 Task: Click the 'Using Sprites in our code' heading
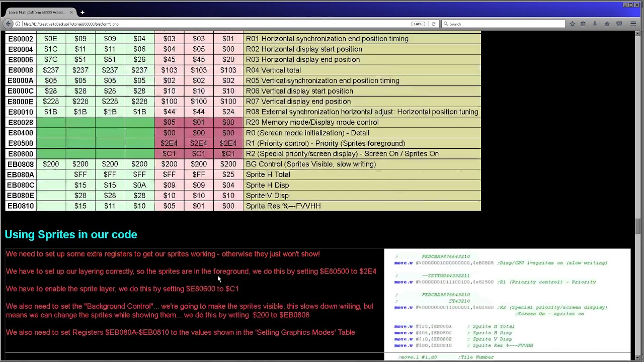(71, 234)
